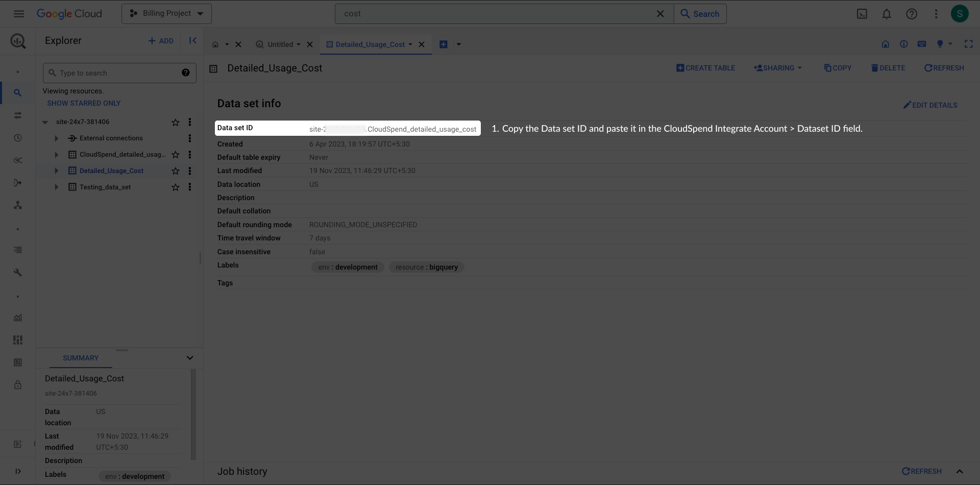Collapse the site-24x7-381406 project
Viewport: 980px width, 485px height.
[44, 122]
